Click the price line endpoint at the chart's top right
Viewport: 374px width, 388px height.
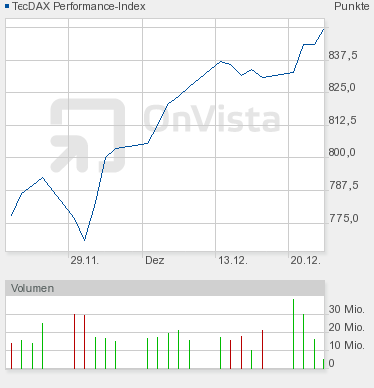click(x=323, y=29)
